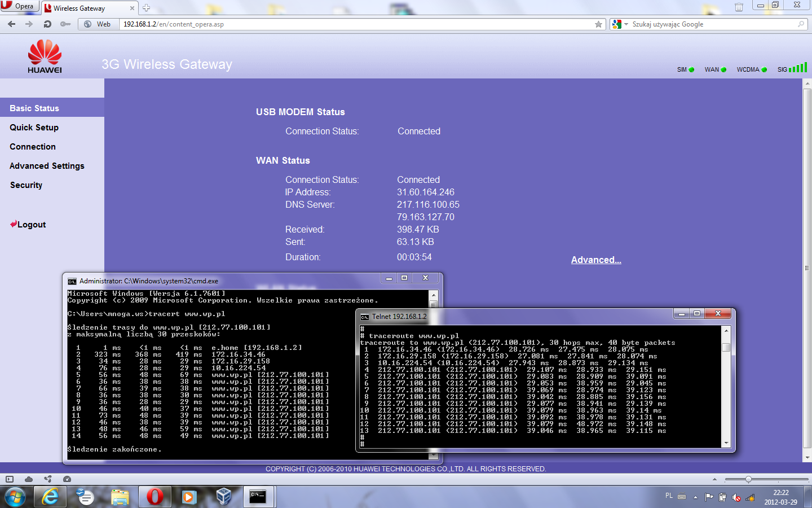Open the volume muted tray icon
812x508 pixels.
(736, 497)
